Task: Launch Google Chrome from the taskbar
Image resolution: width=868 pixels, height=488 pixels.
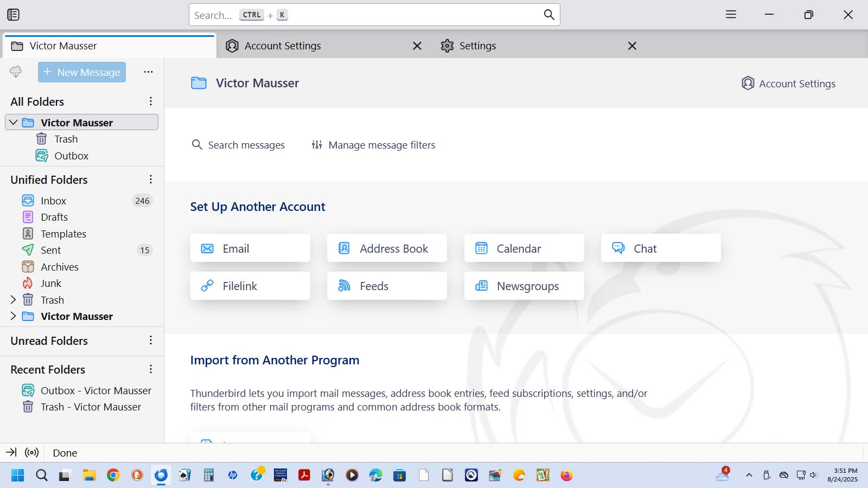Action: (x=113, y=476)
